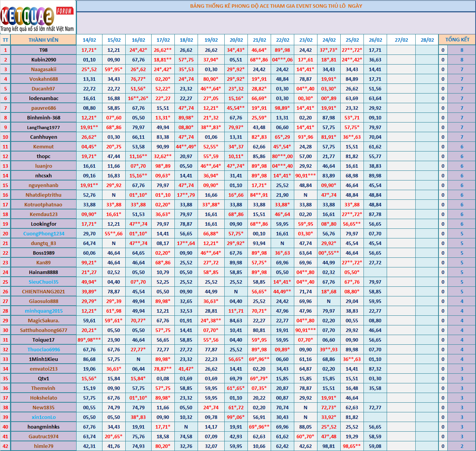476x451 pixels.
Task: Click member 'hoangminhks'
Action: 43,427
